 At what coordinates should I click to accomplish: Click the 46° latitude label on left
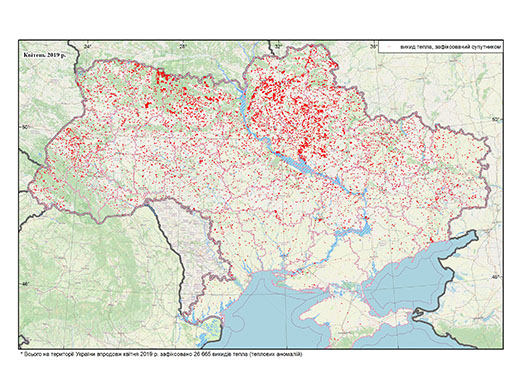(26, 284)
